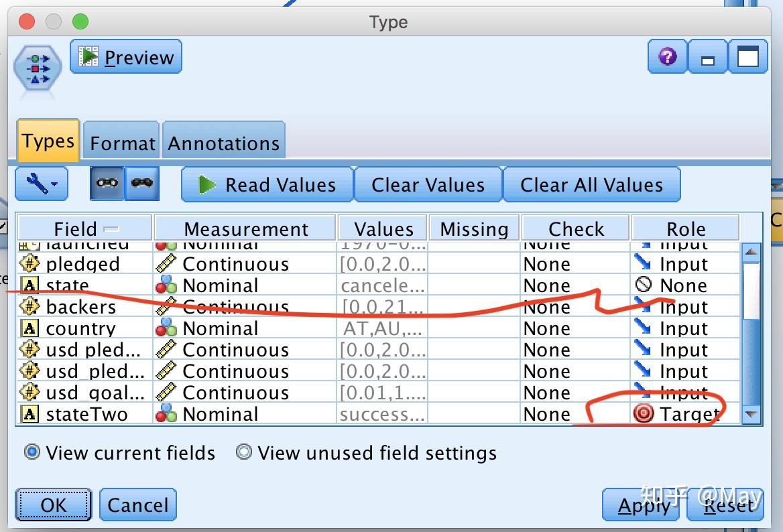Click the Role column header
Screen dimensions: 783x532
686,228
